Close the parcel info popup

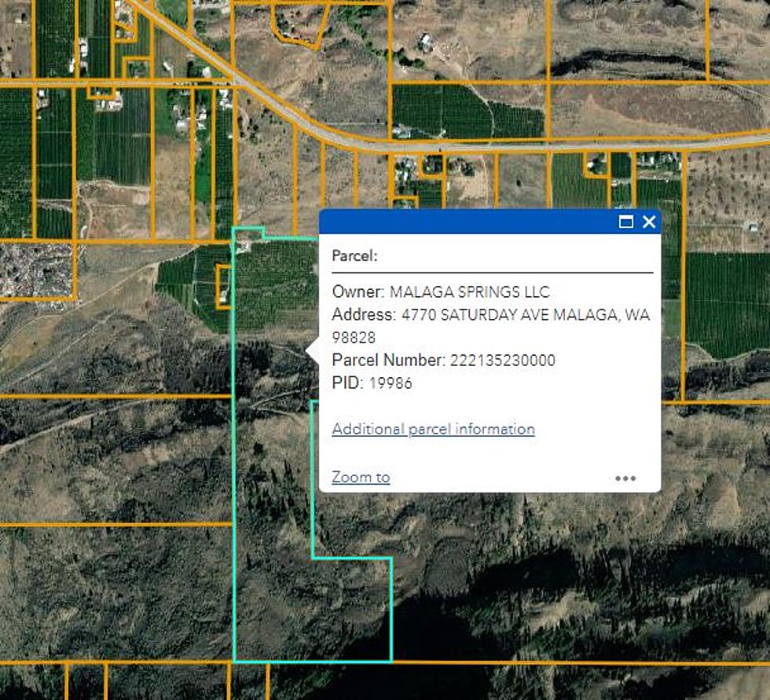pyautogui.click(x=649, y=222)
